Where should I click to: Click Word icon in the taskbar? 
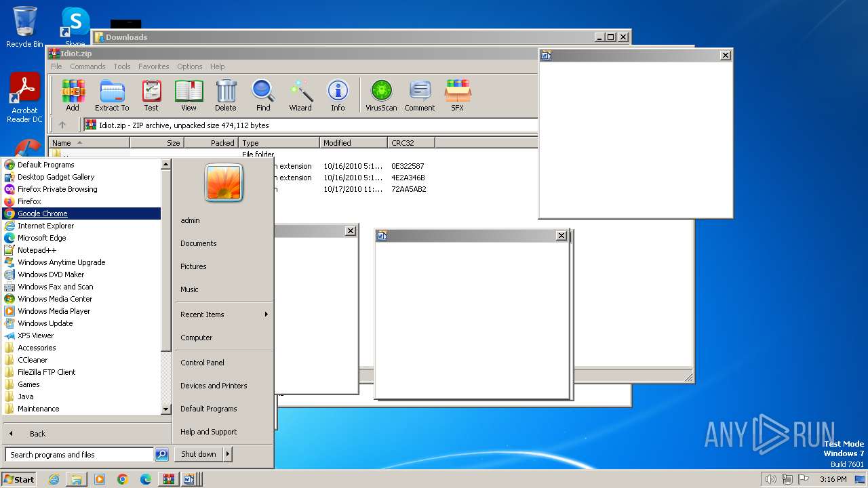(x=189, y=479)
